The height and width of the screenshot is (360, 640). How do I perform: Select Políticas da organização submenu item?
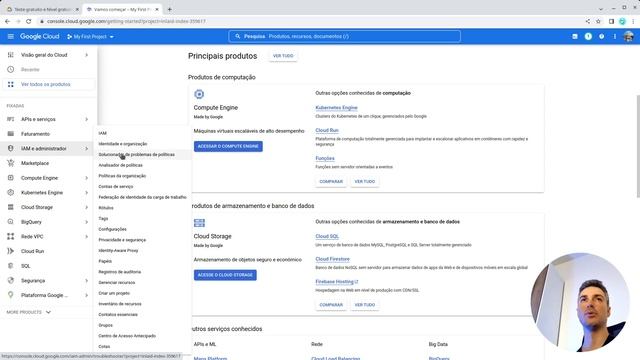[122, 176]
